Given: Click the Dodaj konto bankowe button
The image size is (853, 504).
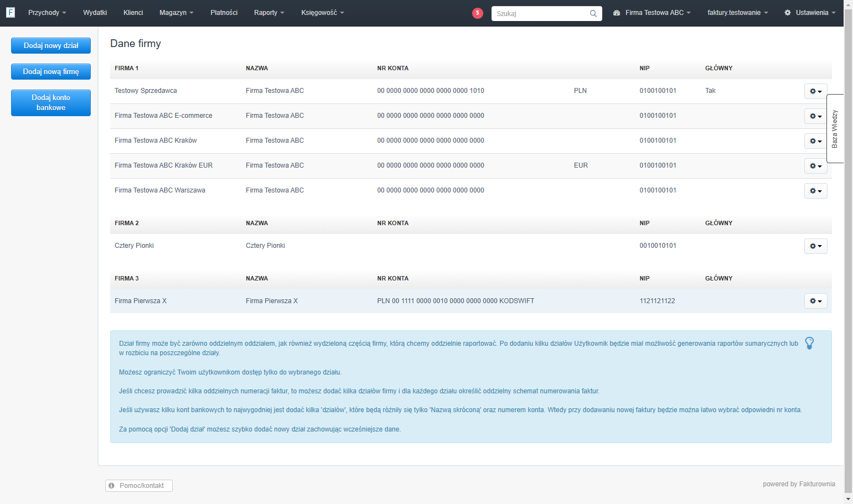Looking at the screenshot, I should 51,103.
